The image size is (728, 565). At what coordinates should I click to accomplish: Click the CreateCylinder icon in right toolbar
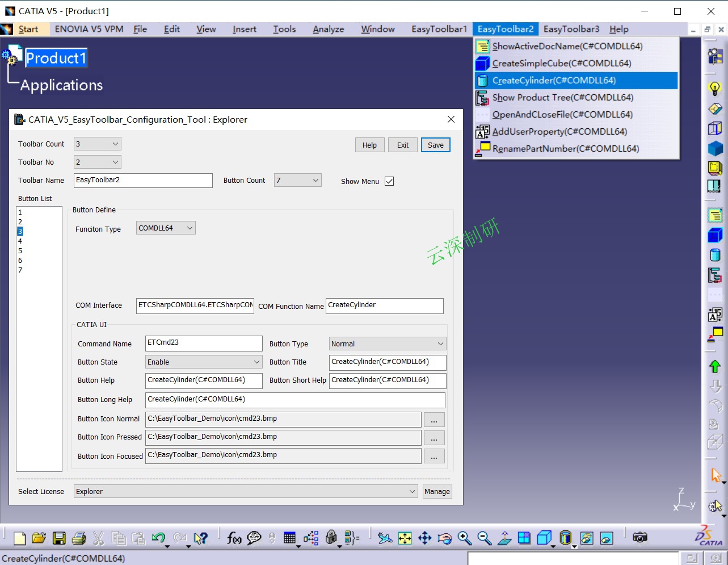(x=715, y=255)
